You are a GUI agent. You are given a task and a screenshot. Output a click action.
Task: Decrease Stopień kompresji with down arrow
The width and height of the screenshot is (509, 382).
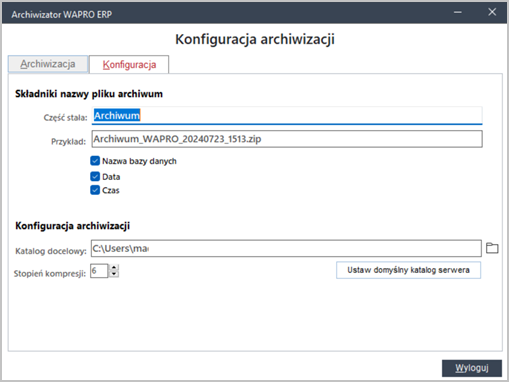point(114,274)
